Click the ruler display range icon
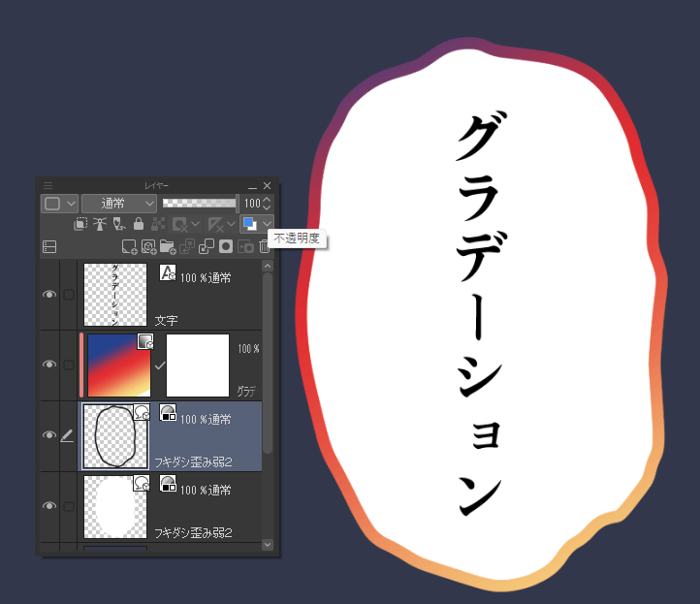Image resolution: width=700 pixels, height=604 pixels. (216, 225)
